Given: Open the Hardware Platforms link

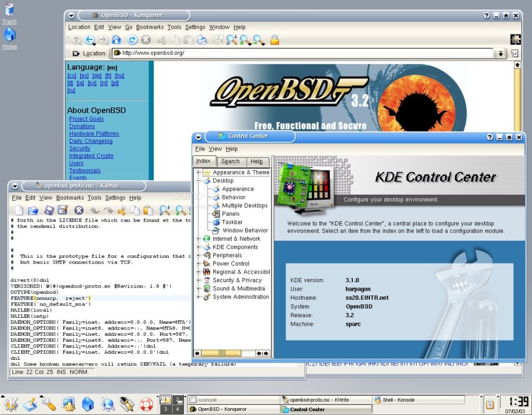Looking at the screenshot, I should 94,134.
